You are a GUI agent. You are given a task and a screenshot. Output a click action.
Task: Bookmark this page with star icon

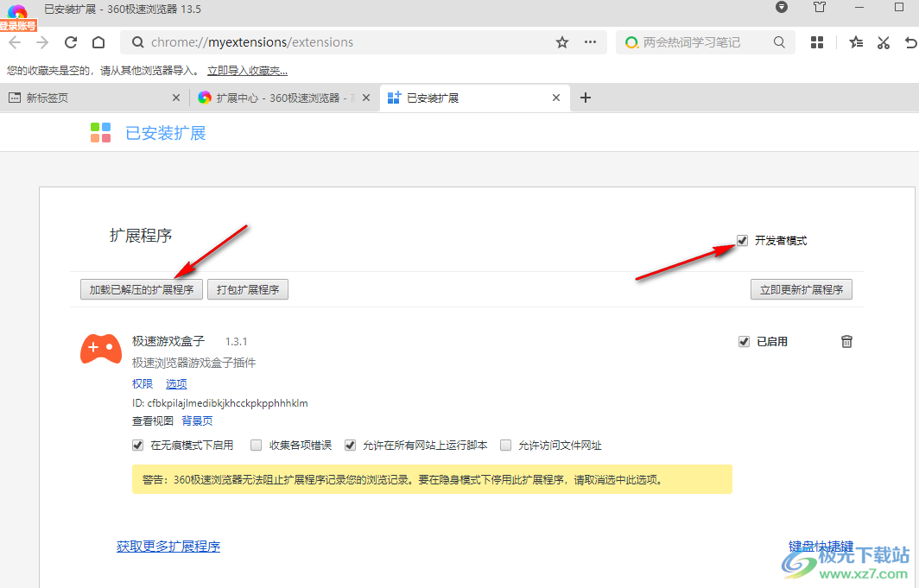click(x=562, y=42)
